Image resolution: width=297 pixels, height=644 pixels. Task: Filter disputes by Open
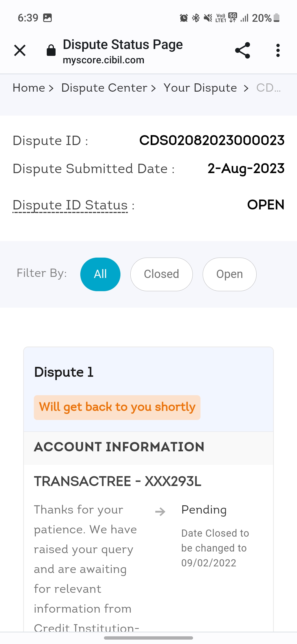pyautogui.click(x=229, y=274)
